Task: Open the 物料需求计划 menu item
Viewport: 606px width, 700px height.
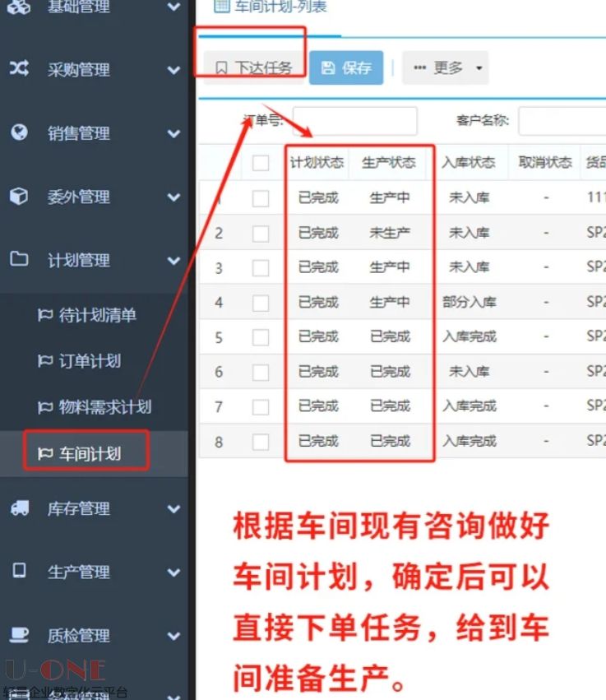Action: tap(94, 406)
